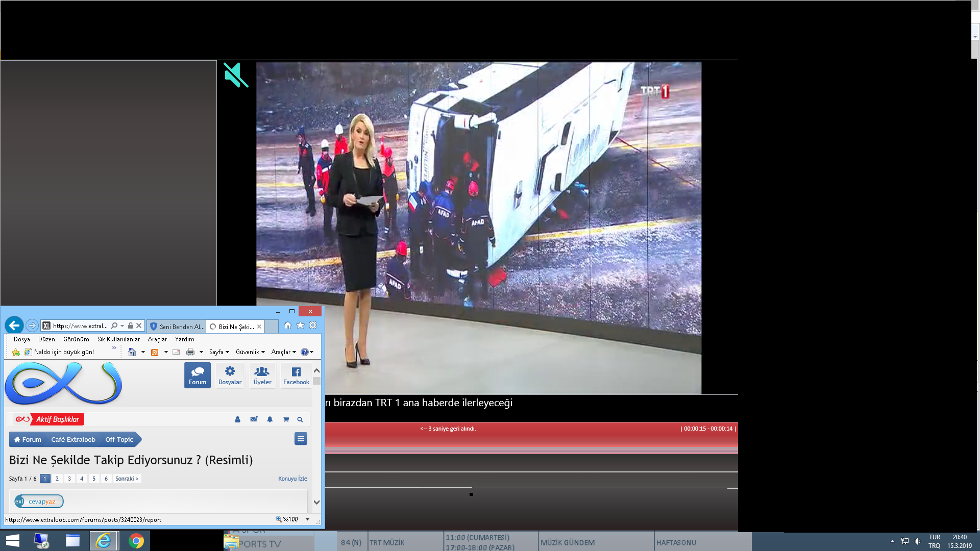Click the Dosyalar gear button
This screenshot has height=551, width=980.
tap(230, 375)
